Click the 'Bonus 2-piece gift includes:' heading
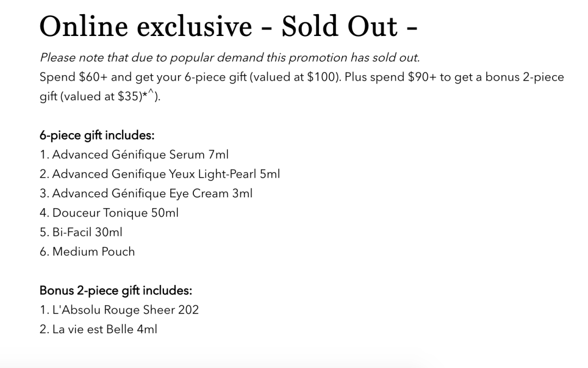 115,290
